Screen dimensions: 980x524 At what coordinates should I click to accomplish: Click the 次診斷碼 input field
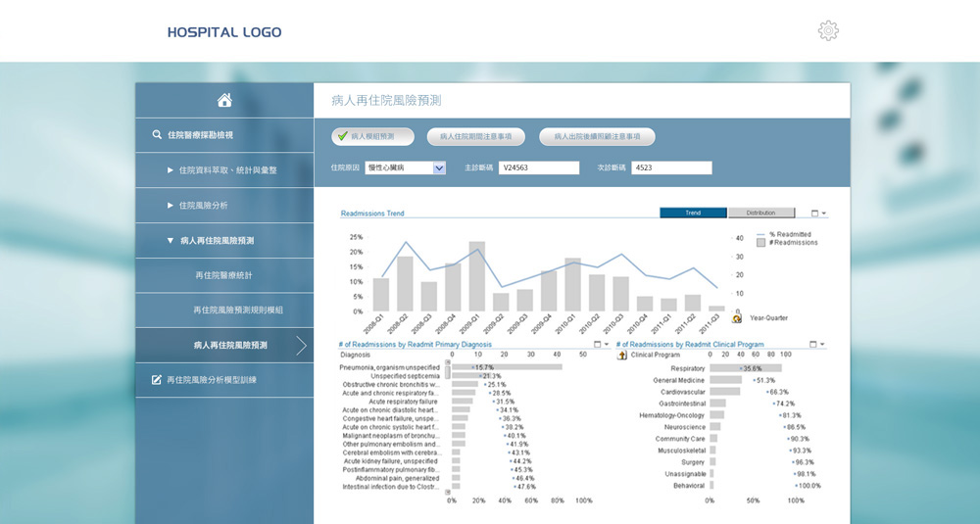[x=671, y=168]
